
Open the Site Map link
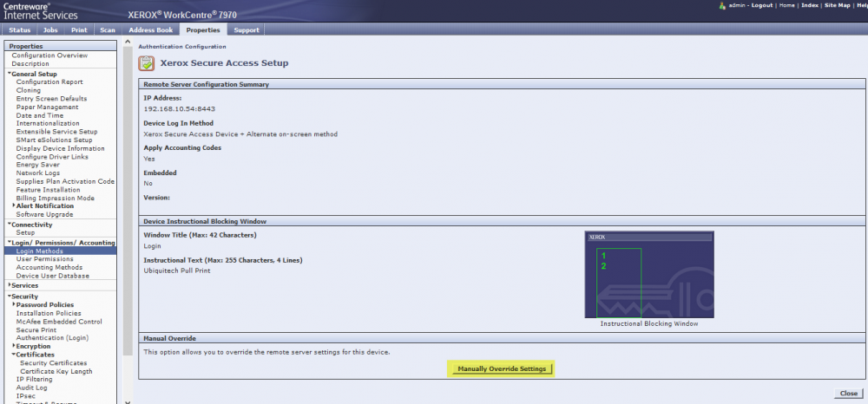coord(837,5)
